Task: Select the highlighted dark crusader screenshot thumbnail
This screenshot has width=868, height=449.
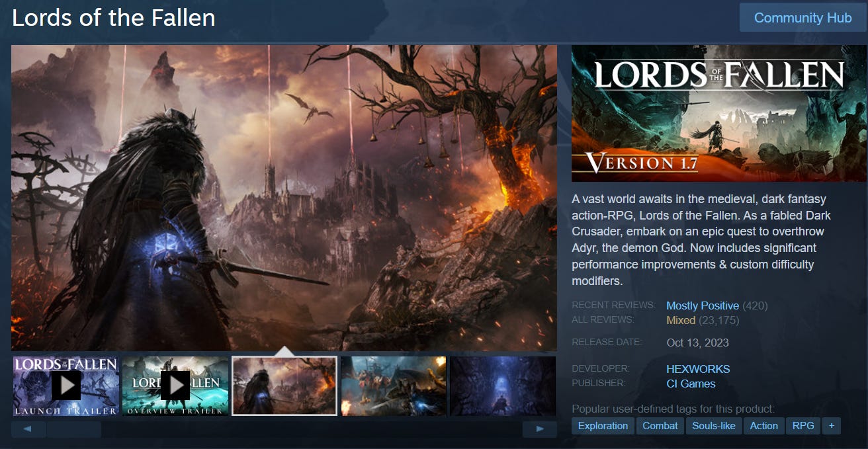Action: pos(284,386)
